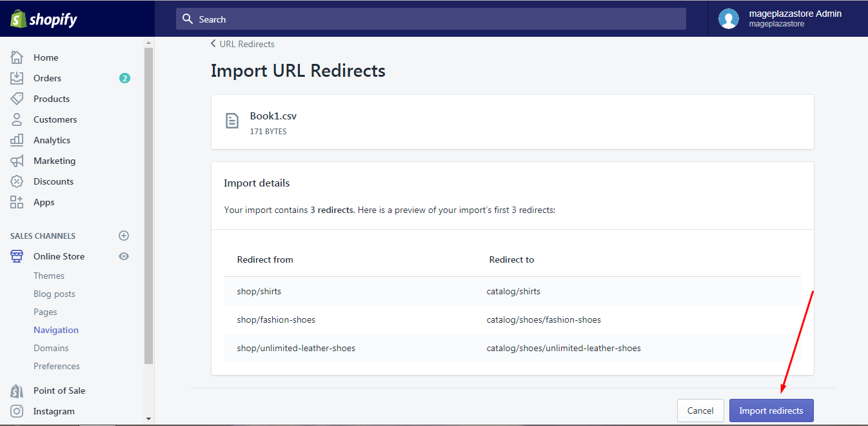Open the Apps grid icon
This screenshot has width=868, height=426.
(17, 202)
